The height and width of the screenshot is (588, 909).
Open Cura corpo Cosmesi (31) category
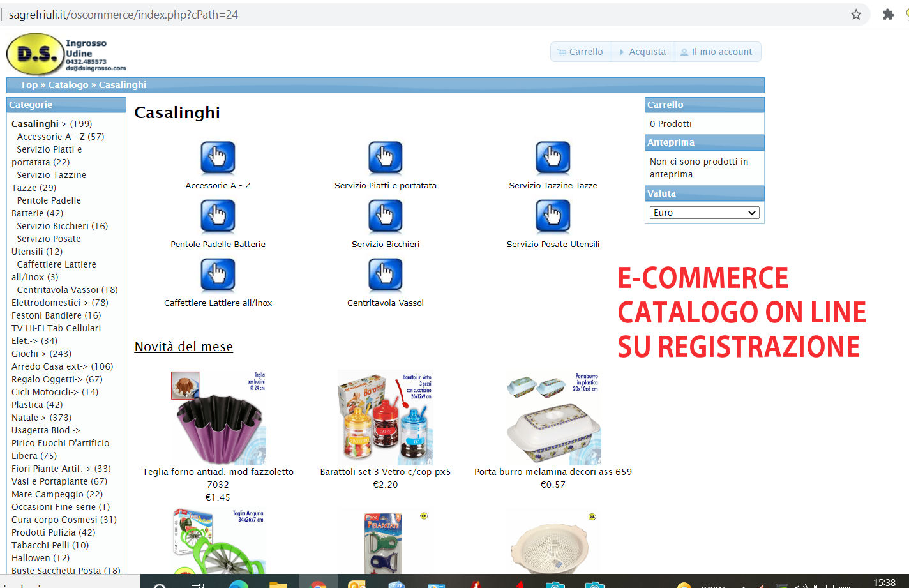pyautogui.click(x=64, y=520)
